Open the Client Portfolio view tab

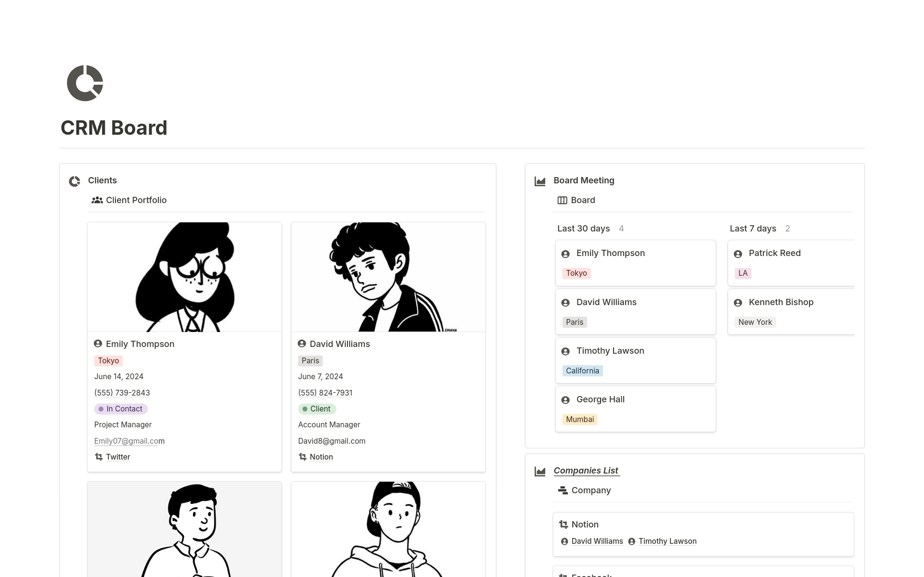pos(129,200)
